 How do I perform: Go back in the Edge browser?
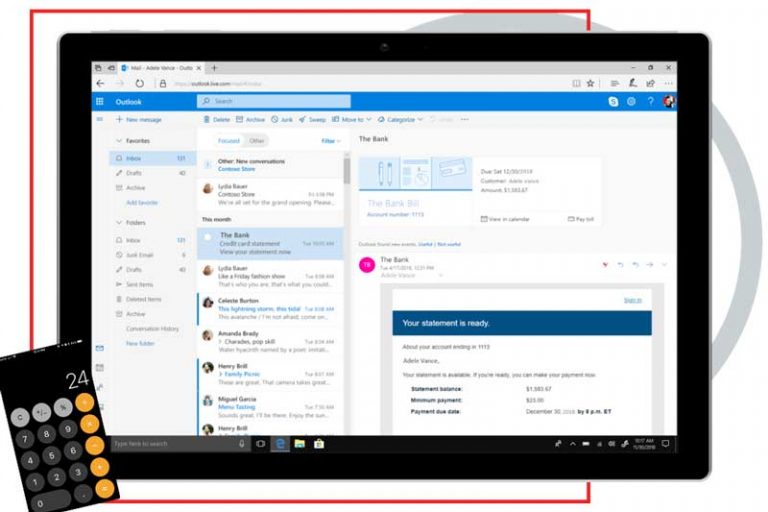[x=101, y=84]
